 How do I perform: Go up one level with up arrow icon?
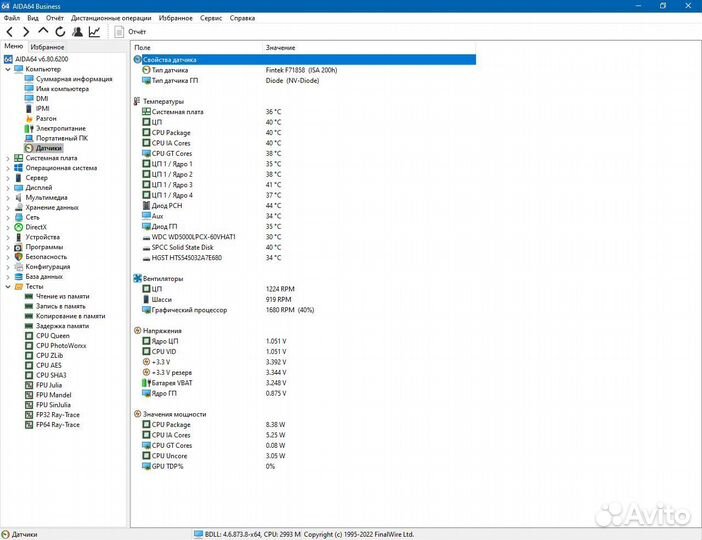pyautogui.click(x=43, y=31)
